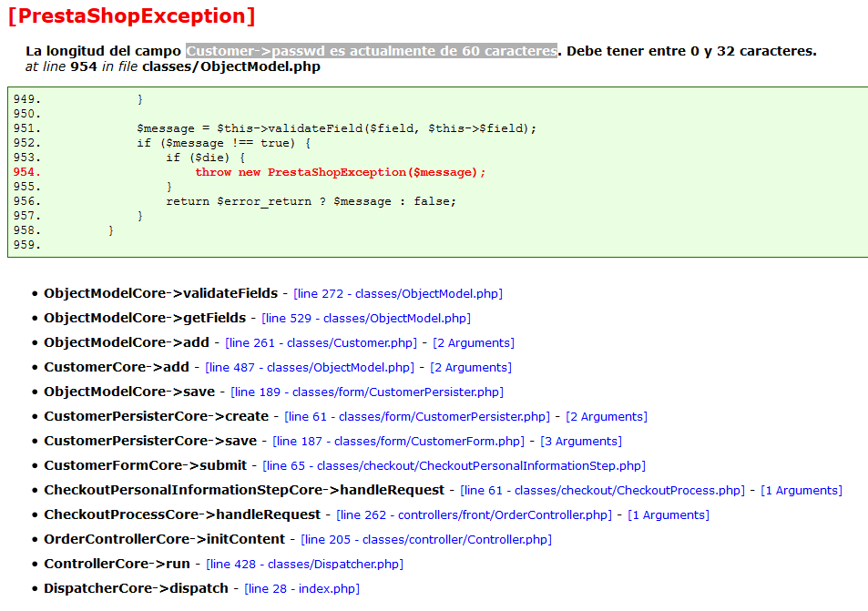Click the red 'throw new PrestaShopException' code line
This screenshot has height=611, width=868.
click(340, 172)
